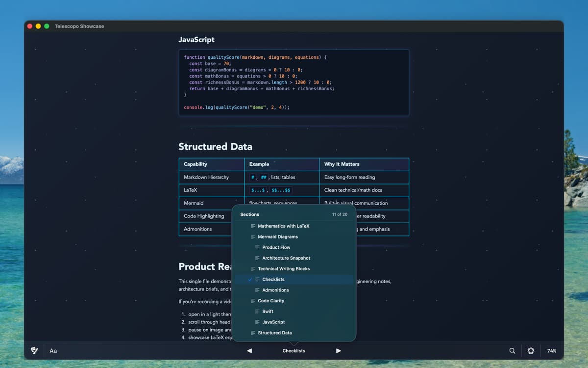Open the 74% zoom level control

tap(552, 351)
